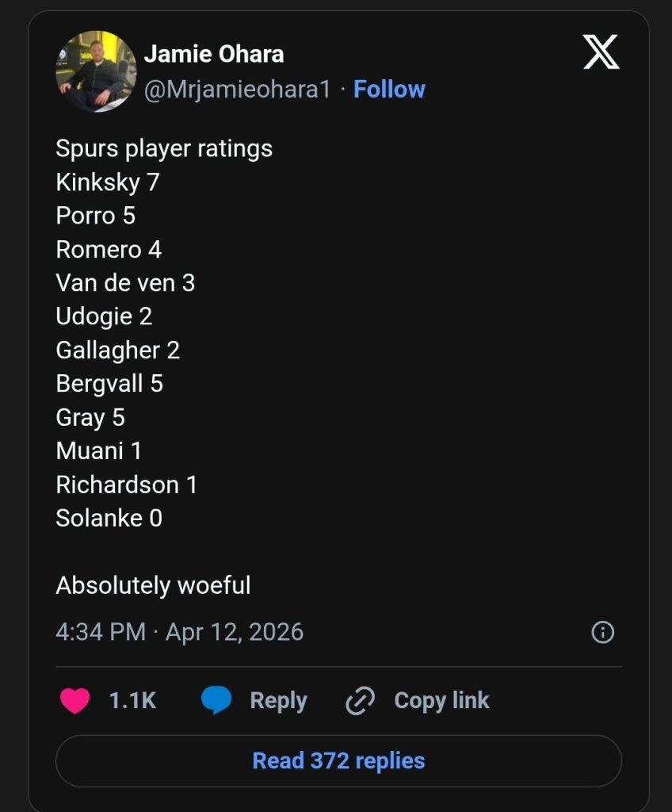Viewport: 672px width, 812px height.
Task: Click the 1.1K likes count
Action: point(132,701)
